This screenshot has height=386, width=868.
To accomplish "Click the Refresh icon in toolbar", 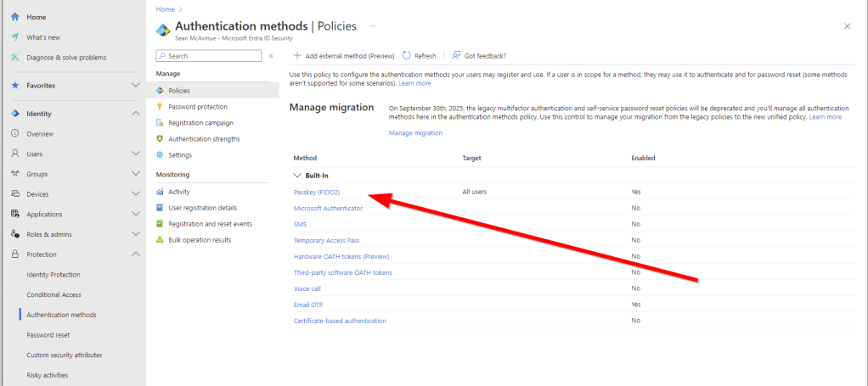I will [407, 56].
